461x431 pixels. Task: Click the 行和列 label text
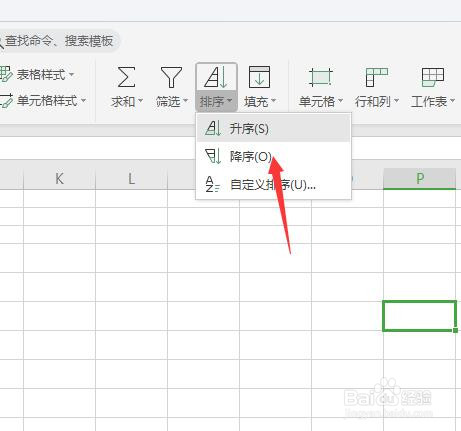373,101
